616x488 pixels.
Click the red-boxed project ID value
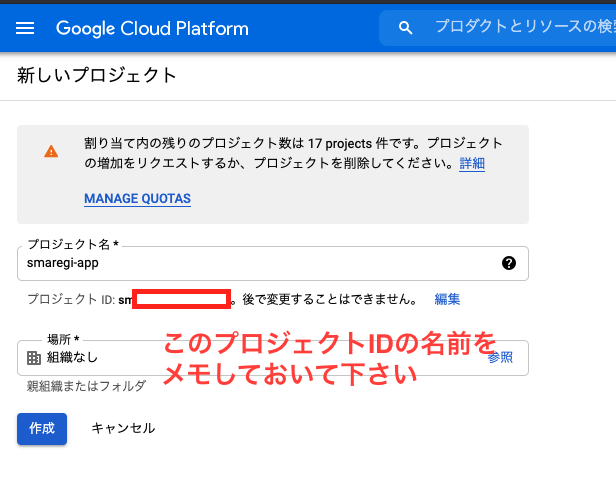coord(182,299)
